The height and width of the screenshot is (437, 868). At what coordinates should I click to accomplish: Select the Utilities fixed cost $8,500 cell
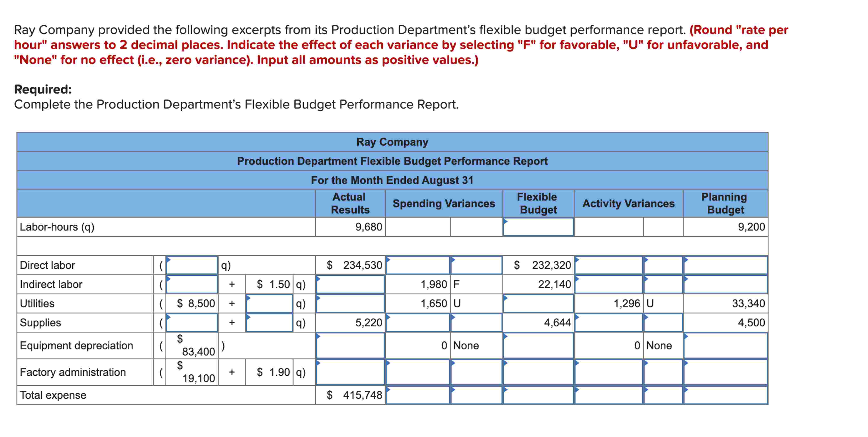(192, 304)
